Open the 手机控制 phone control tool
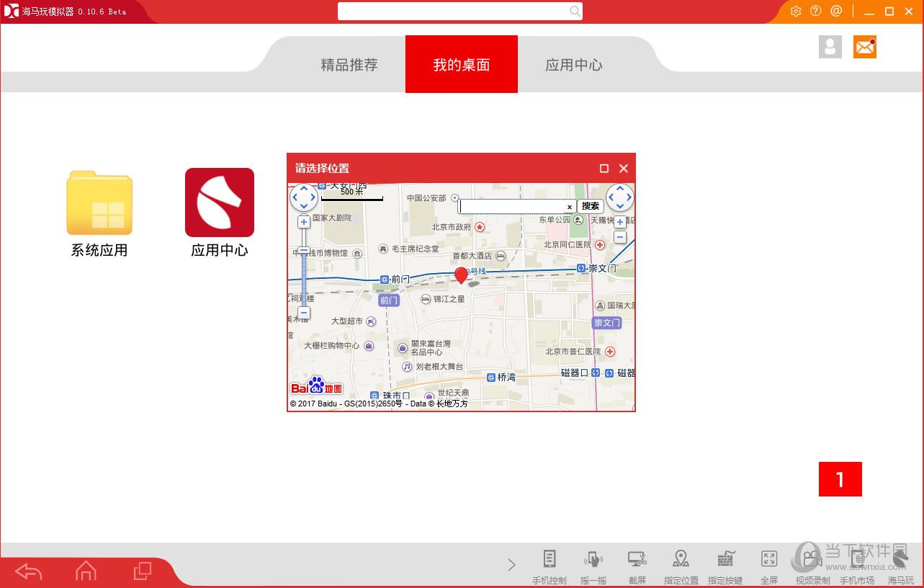This screenshot has height=588, width=924. [x=550, y=566]
